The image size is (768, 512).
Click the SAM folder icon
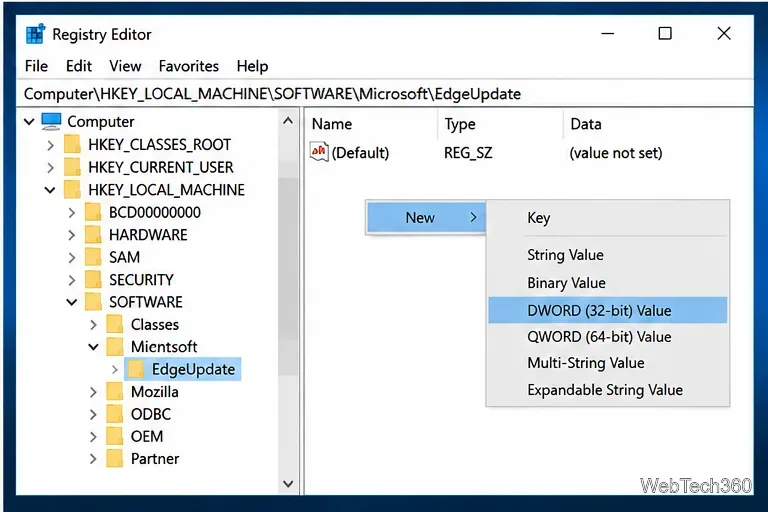pos(93,257)
